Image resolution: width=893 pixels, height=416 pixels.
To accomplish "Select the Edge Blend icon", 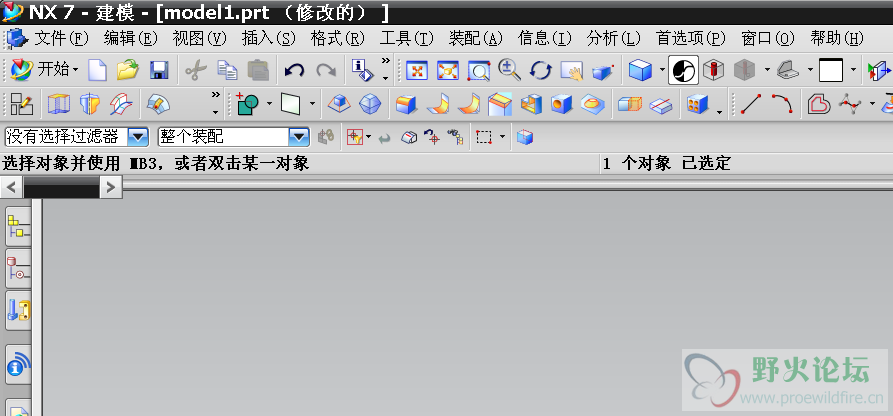I will click(407, 104).
